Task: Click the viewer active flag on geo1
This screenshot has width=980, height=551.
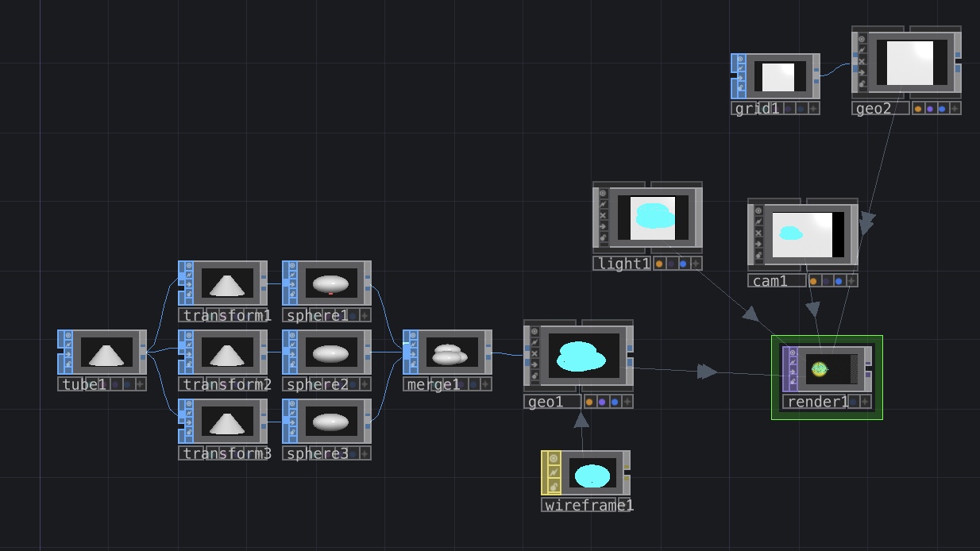Action: coord(534,332)
